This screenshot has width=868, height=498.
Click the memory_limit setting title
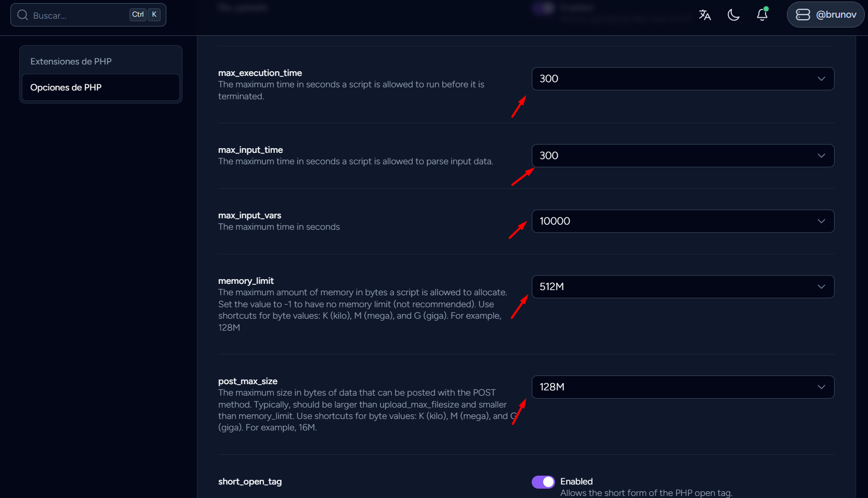pyautogui.click(x=246, y=281)
